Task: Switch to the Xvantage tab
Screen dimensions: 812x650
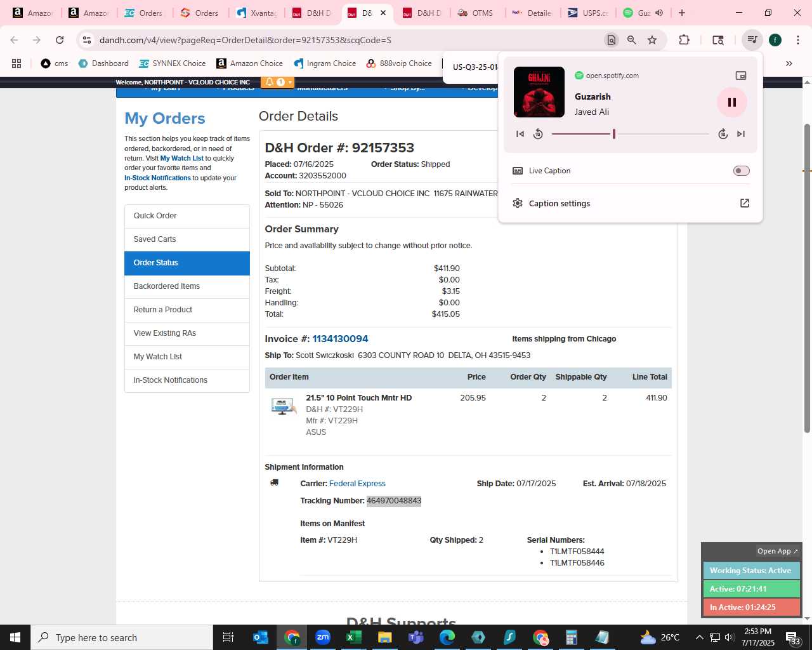Action: coord(256,13)
